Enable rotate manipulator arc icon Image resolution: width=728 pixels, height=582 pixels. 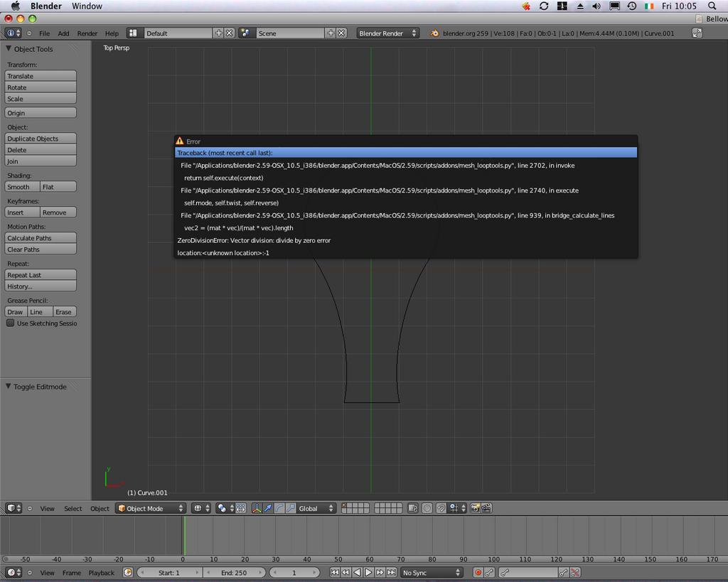(x=279, y=508)
